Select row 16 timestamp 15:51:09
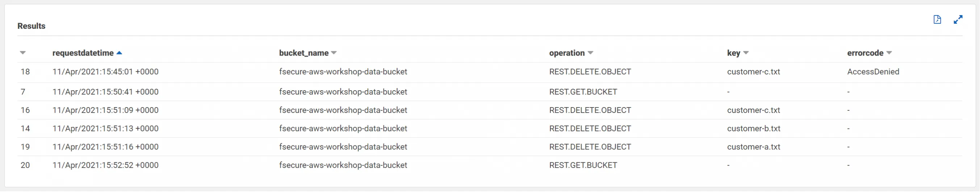 pyautogui.click(x=105, y=110)
